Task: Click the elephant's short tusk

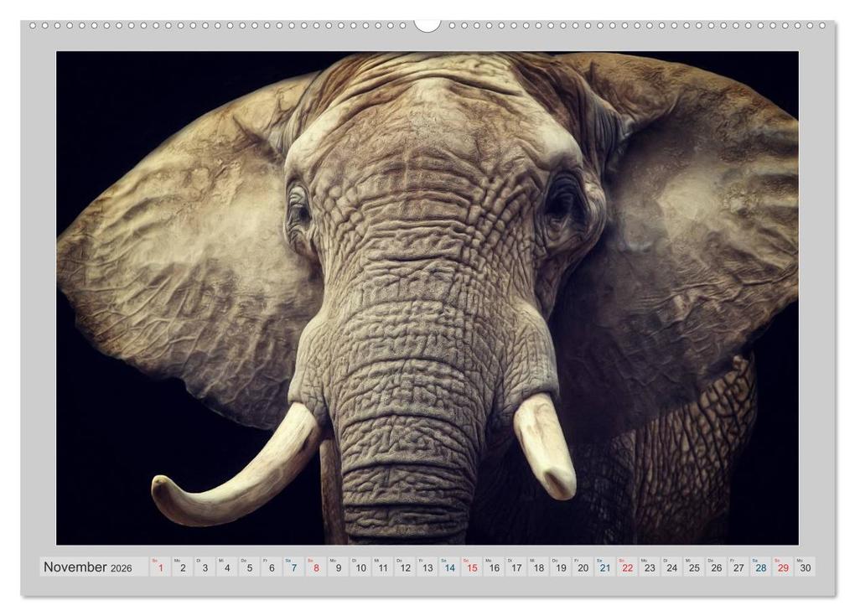Action: pos(545,444)
